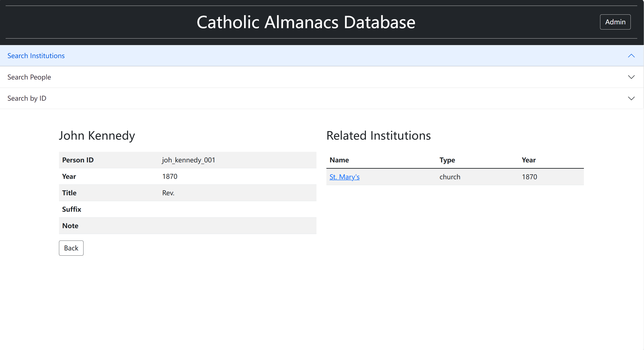
Task: Open the St. Mary's institution link
Action: [x=344, y=177]
